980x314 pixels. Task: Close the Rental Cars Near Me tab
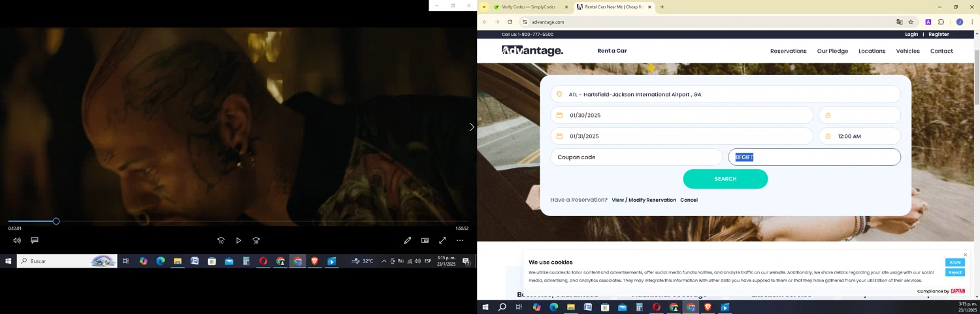pyautogui.click(x=649, y=7)
